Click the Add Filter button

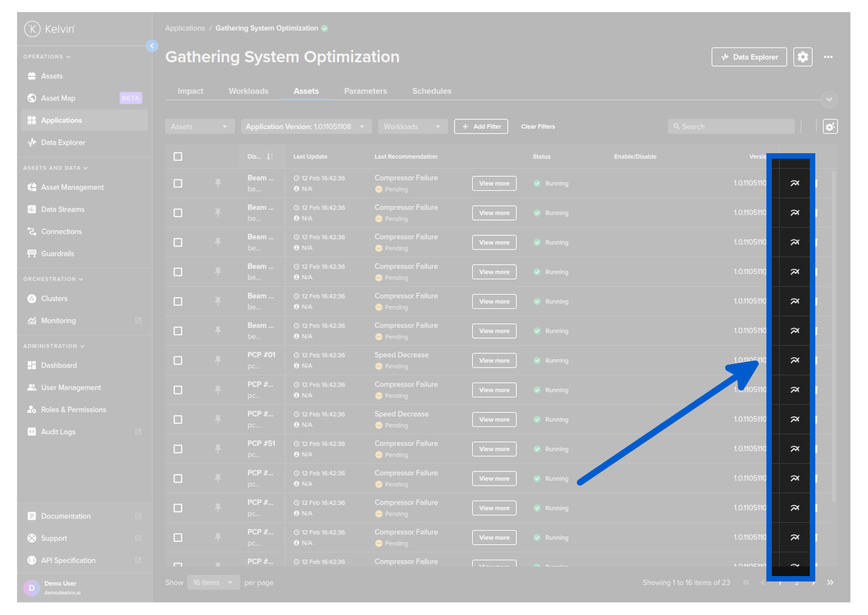click(x=481, y=127)
